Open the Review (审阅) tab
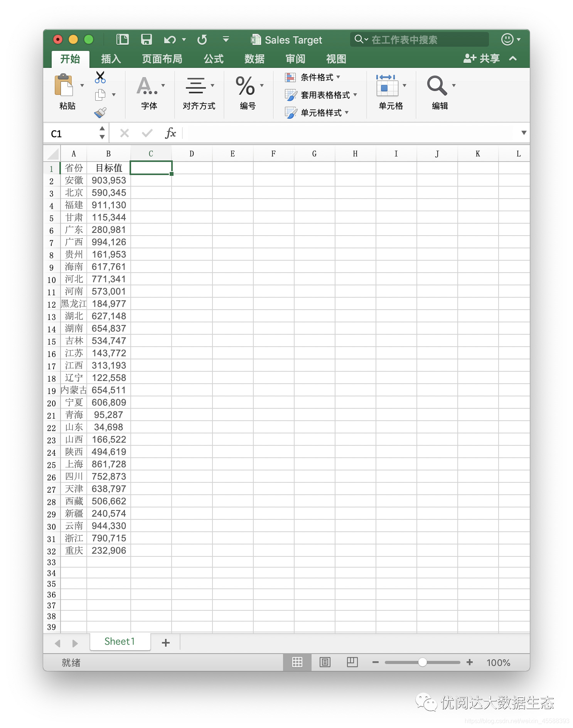573x728 pixels. coord(295,59)
